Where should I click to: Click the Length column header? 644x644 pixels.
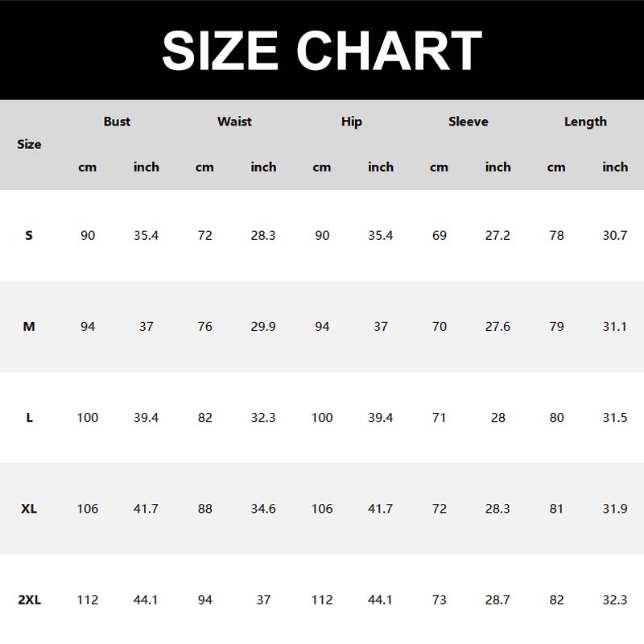point(585,122)
